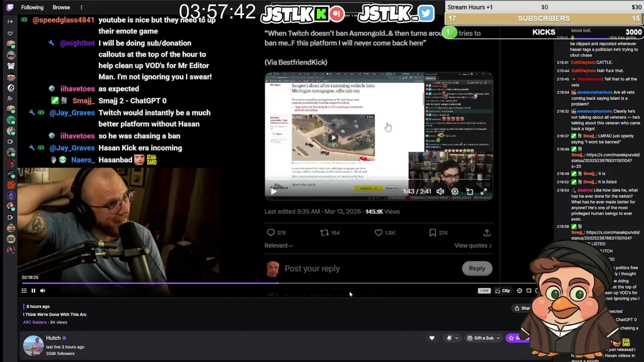Click the 145.1K Views count
Screen dimensions: 644x362
coord(382,212)
